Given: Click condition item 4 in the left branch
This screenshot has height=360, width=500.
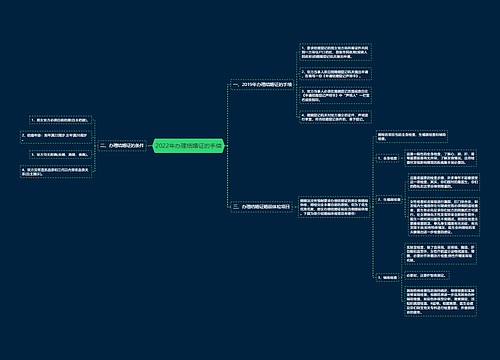Looking at the screenshot, I should coord(56,172).
